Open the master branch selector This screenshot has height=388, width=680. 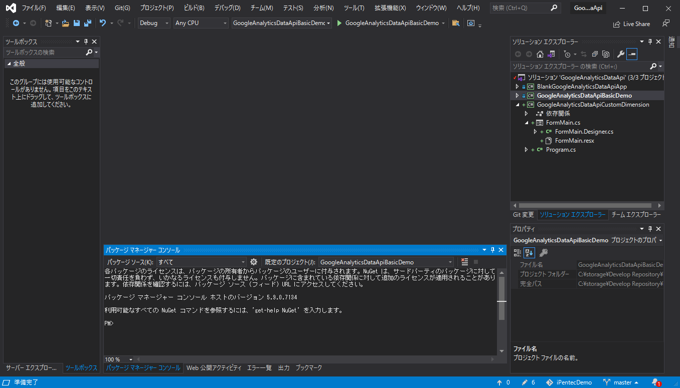(x=621, y=382)
